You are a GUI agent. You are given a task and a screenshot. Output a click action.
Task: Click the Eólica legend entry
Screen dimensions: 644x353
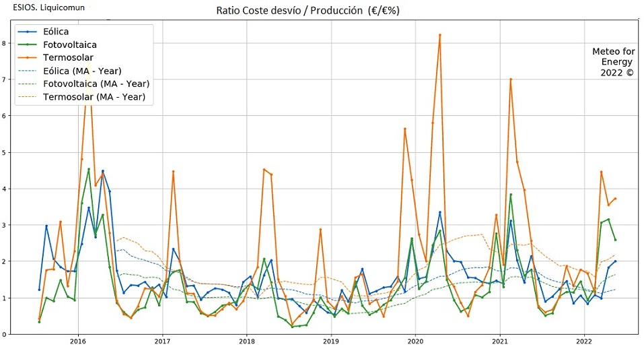(56, 32)
